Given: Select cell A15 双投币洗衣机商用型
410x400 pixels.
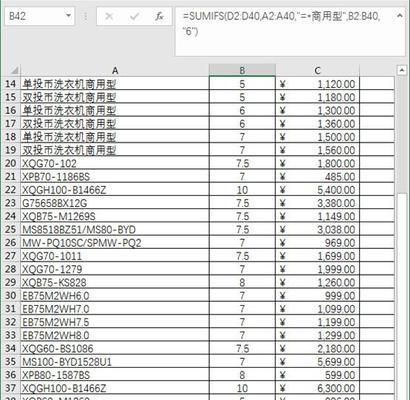Looking at the screenshot, I should pyautogui.click(x=115, y=97).
